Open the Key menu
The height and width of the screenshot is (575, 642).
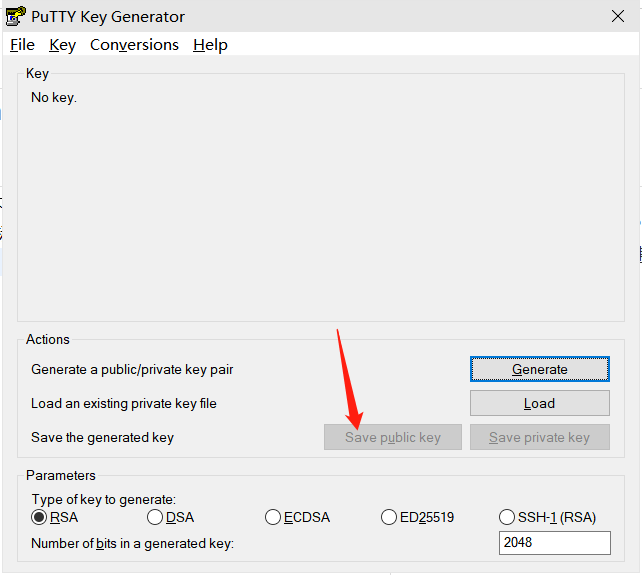click(62, 45)
